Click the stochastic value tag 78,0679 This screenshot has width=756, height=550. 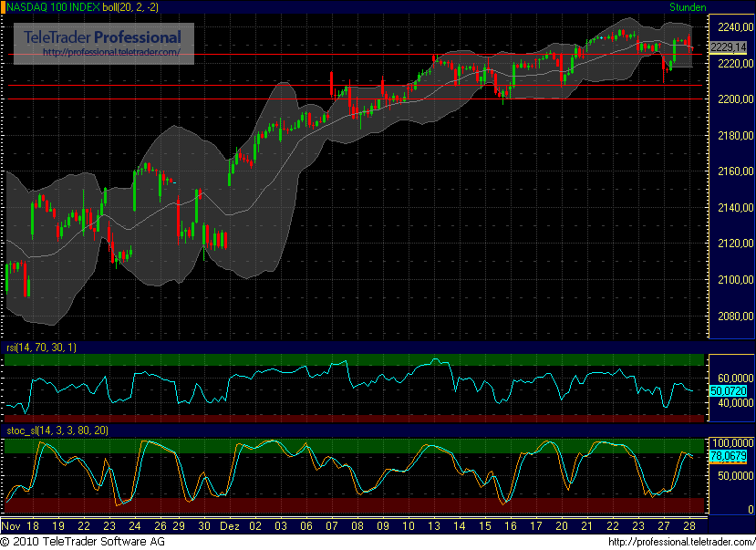727,456
